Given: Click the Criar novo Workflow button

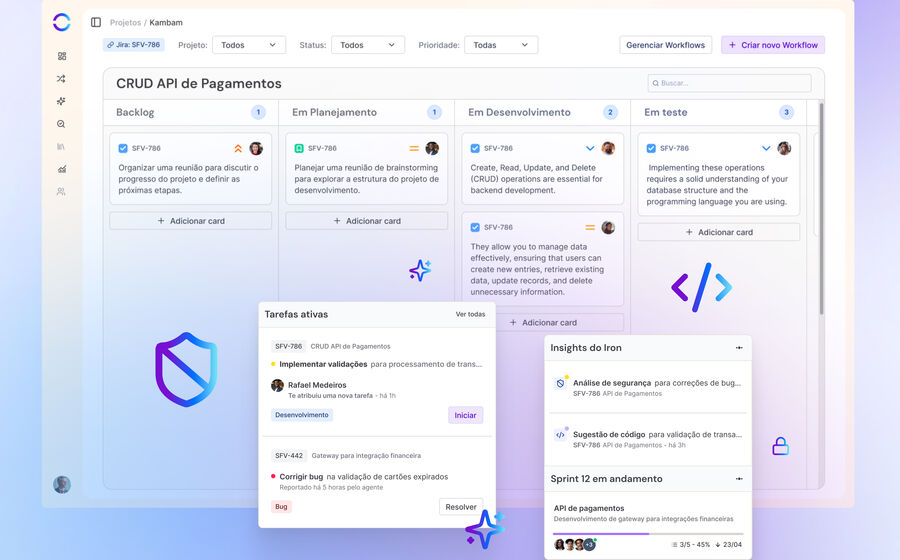Looking at the screenshot, I should tap(773, 45).
